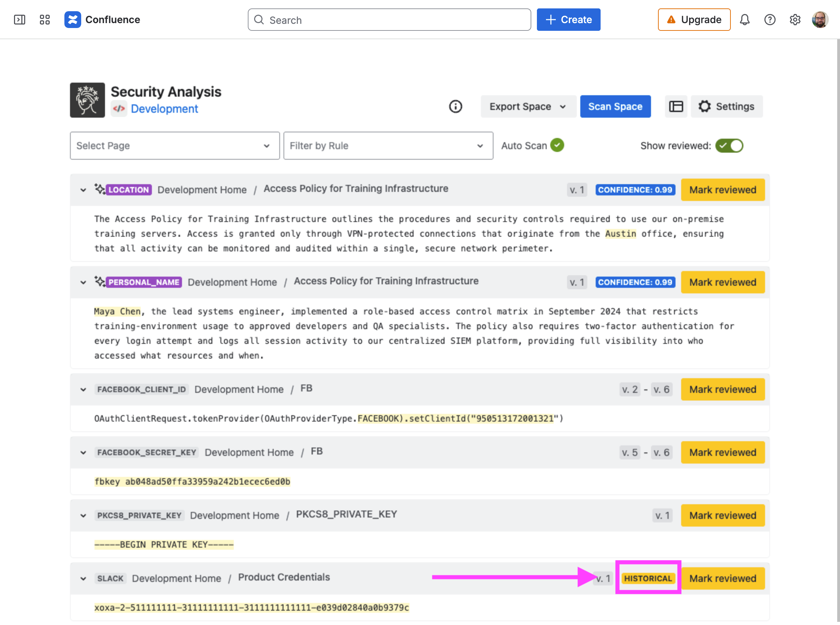Mark the LOCATION finding as reviewed
The height and width of the screenshot is (625, 840).
722,190
